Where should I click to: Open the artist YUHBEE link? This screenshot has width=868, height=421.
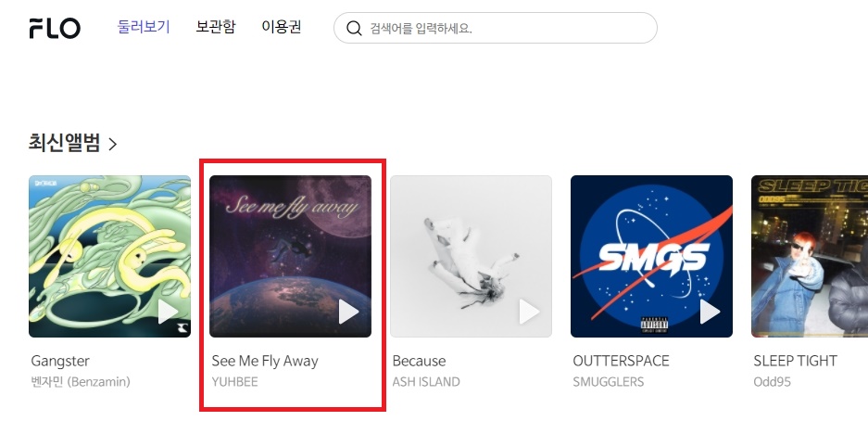[234, 382]
